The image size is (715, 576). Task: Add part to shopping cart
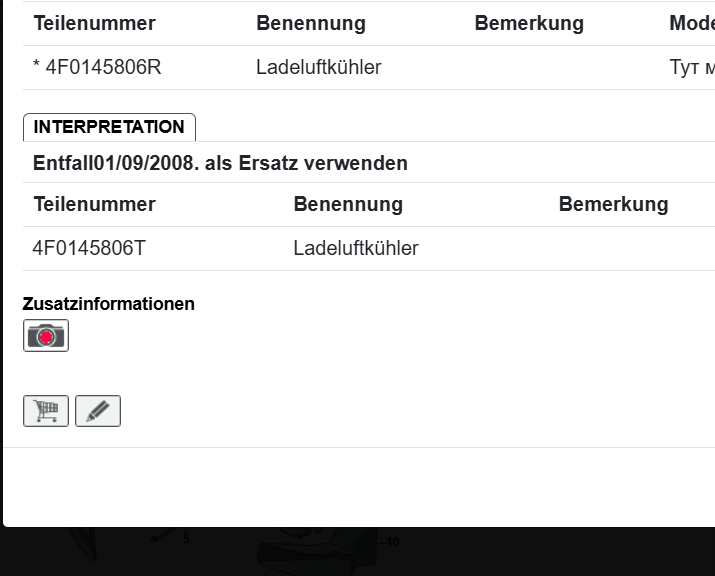pos(46,411)
